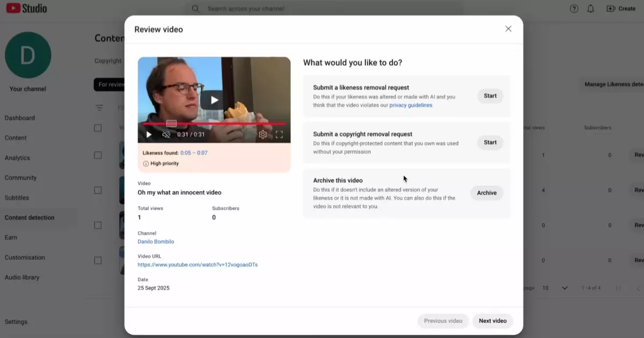
Task: Click Next video in the review dialog
Action: pos(492,320)
